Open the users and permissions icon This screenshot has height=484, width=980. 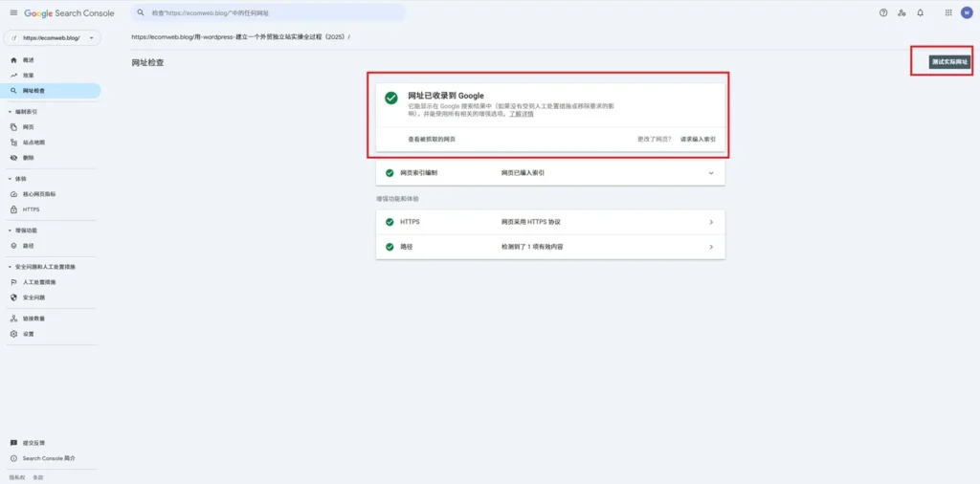point(902,12)
